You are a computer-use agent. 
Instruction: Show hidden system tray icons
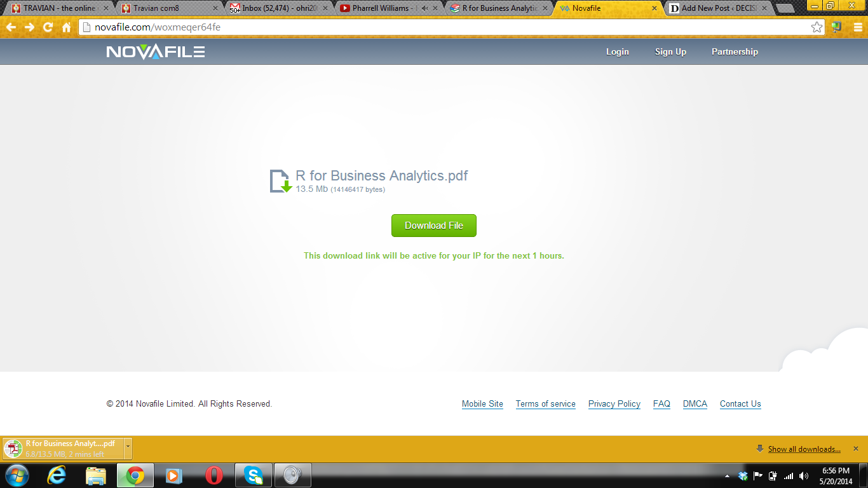pos(727,476)
